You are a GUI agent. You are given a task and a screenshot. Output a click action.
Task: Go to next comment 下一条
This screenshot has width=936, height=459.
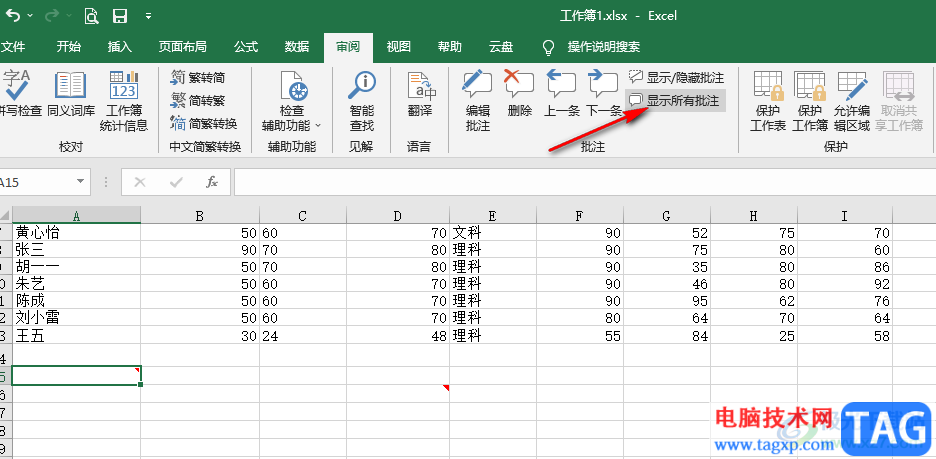point(603,93)
